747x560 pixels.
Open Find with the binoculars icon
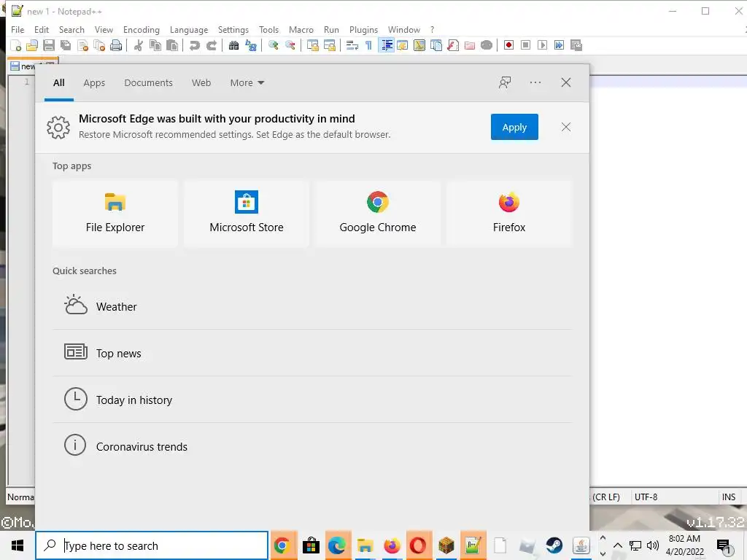[233, 45]
